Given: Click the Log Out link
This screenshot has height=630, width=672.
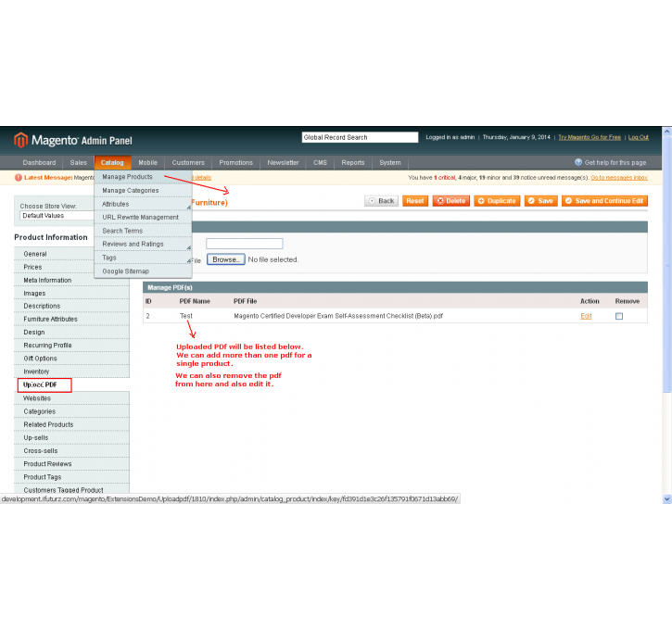Looking at the screenshot, I should coord(638,137).
